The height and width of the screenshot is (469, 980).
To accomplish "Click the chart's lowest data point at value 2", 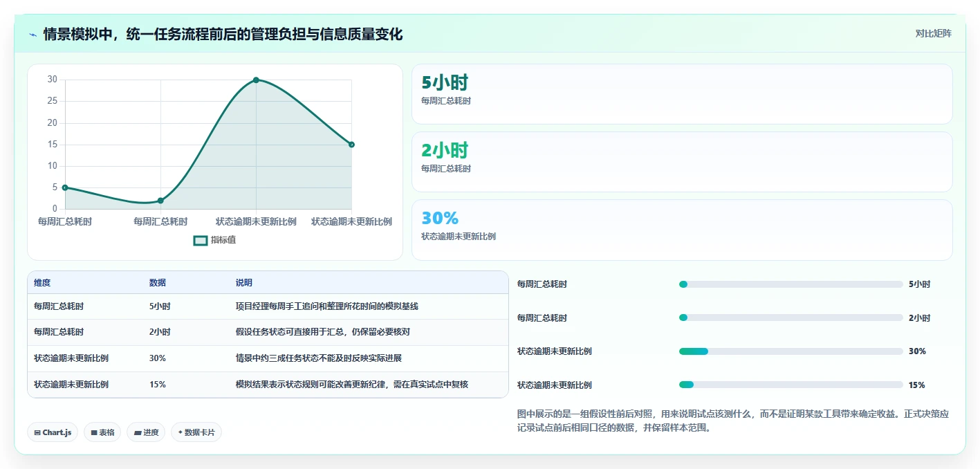I will (x=160, y=201).
